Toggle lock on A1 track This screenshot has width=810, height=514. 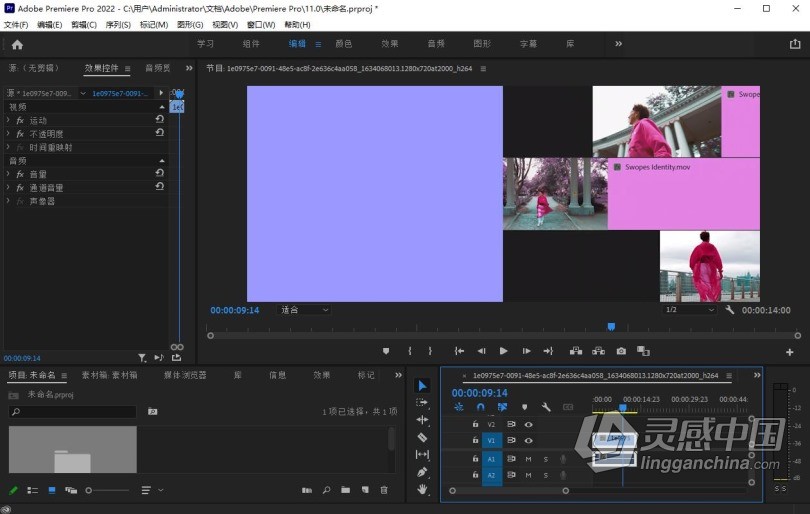[475, 458]
